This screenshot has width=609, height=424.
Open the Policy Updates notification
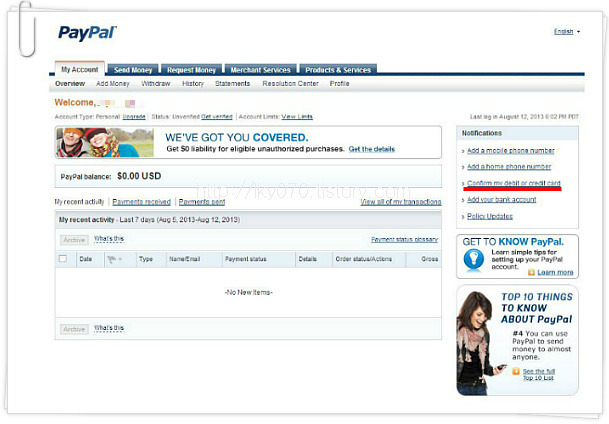pyautogui.click(x=490, y=216)
